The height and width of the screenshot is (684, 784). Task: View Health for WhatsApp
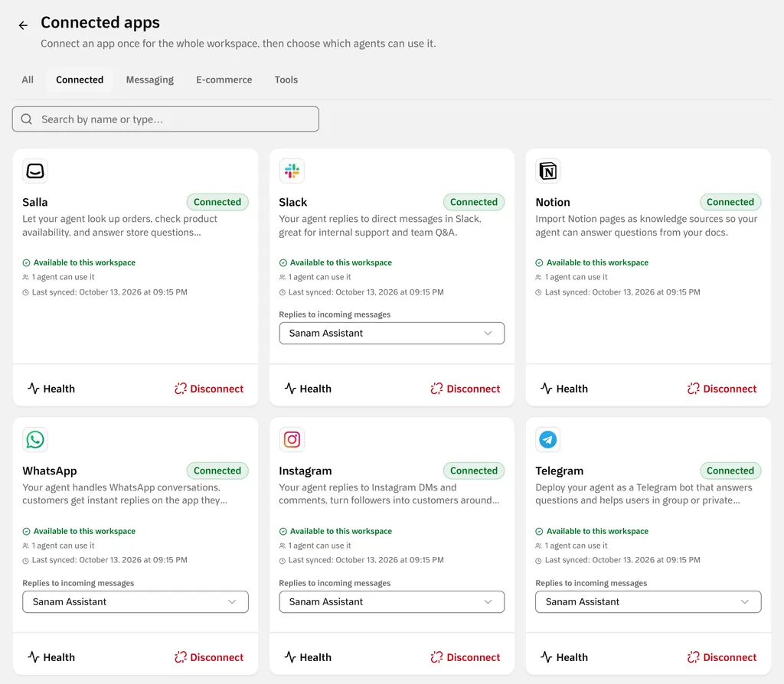51,657
